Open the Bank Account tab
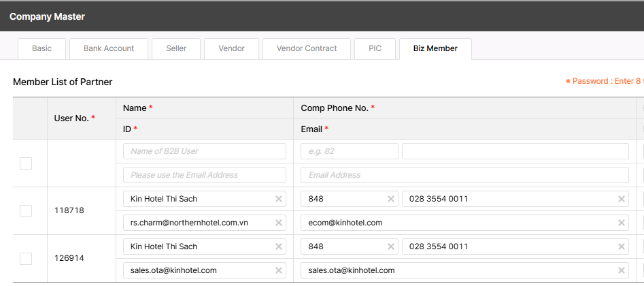 coord(109,49)
